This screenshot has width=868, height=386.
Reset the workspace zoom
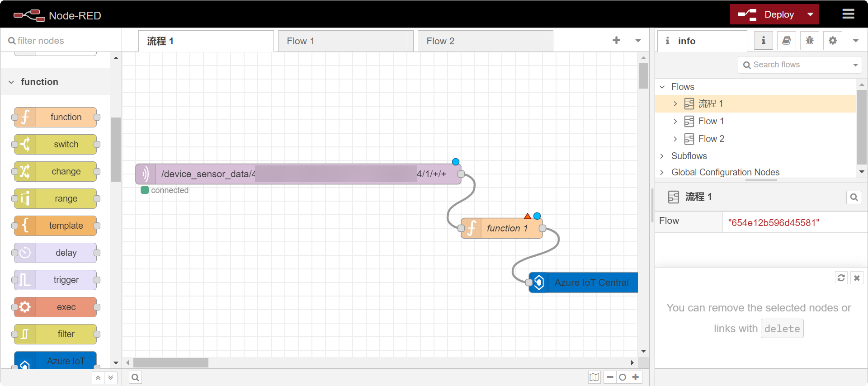[623, 377]
